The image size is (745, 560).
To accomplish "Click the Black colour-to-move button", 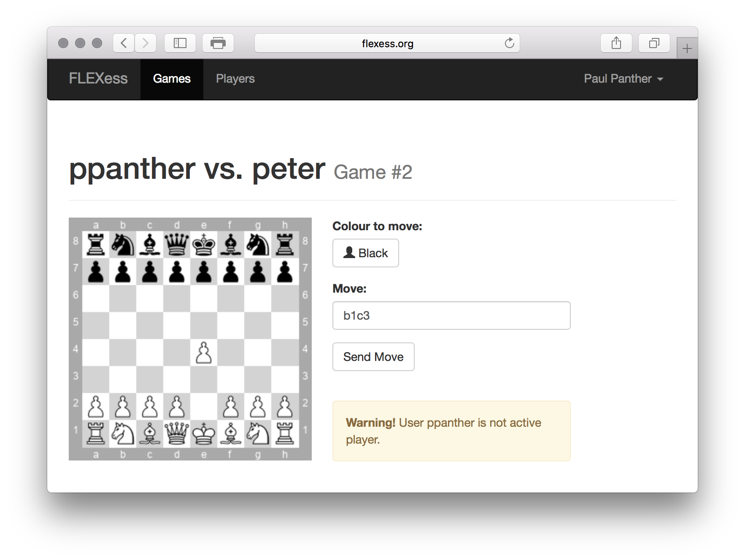I will pos(366,253).
